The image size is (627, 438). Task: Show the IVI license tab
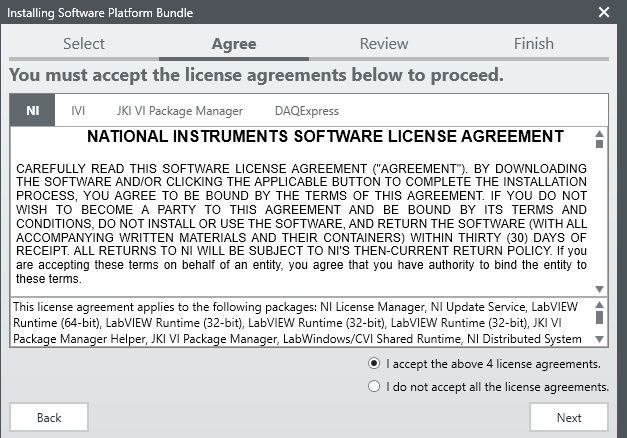click(78, 110)
